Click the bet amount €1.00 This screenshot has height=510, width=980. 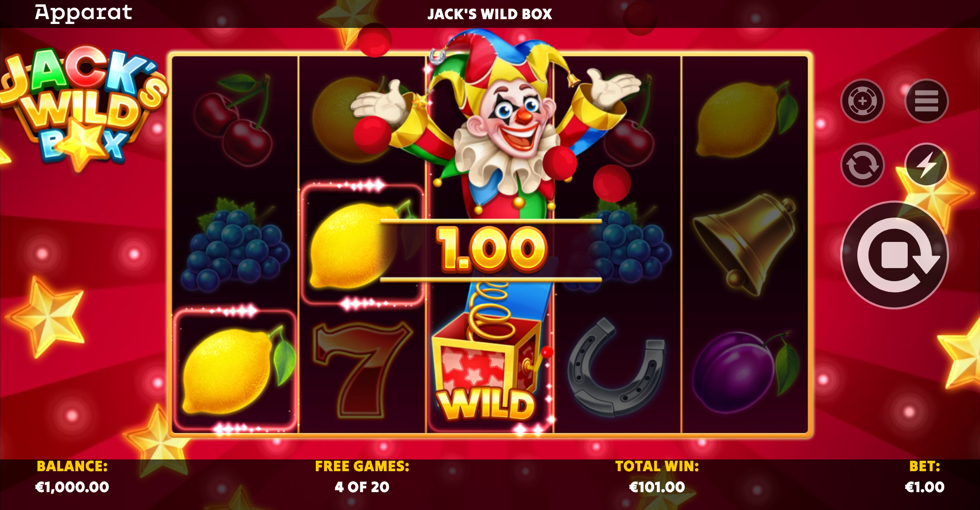924,487
